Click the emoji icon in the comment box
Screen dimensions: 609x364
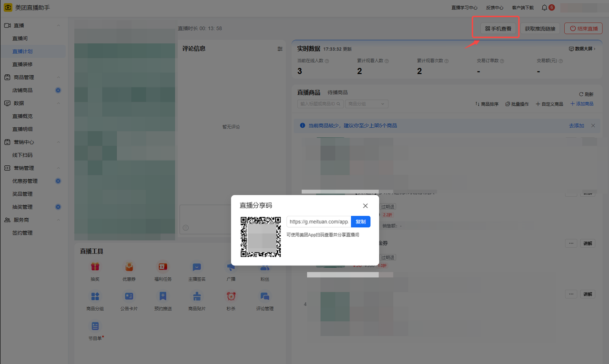186,228
